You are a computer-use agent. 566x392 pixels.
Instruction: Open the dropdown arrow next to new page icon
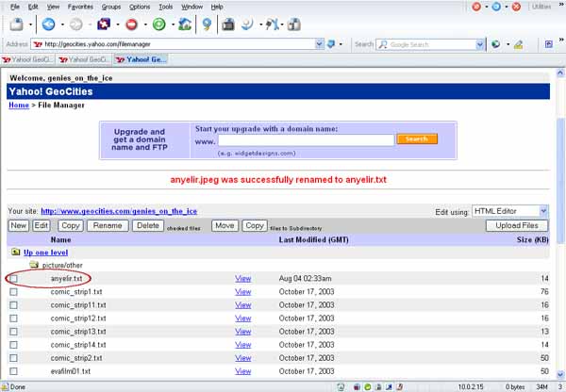(30, 24)
